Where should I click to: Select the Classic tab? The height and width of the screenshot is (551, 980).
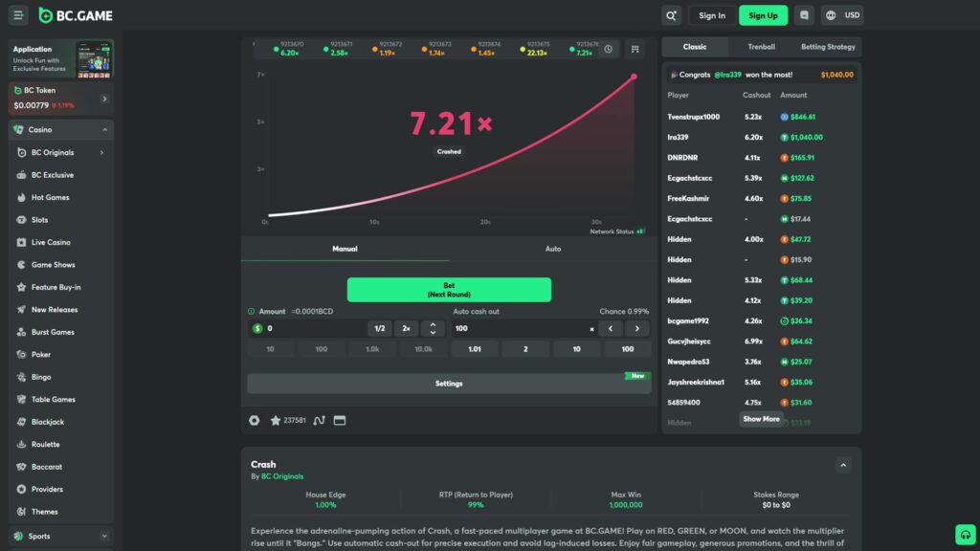pos(695,47)
